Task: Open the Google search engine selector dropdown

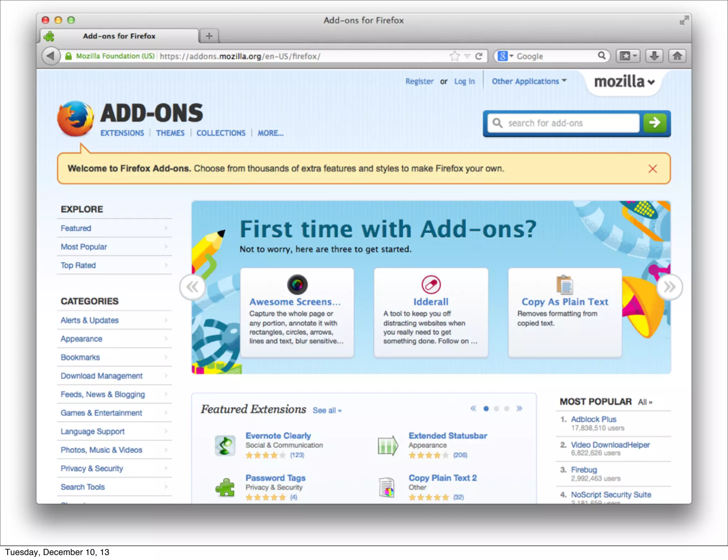Action: pyautogui.click(x=505, y=56)
